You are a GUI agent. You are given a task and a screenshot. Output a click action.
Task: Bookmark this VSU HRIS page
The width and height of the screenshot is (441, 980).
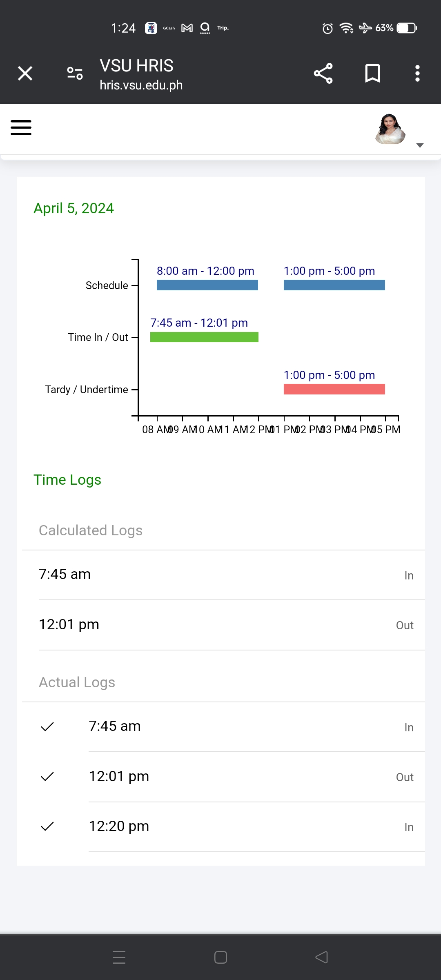pyautogui.click(x=372, y=73)
